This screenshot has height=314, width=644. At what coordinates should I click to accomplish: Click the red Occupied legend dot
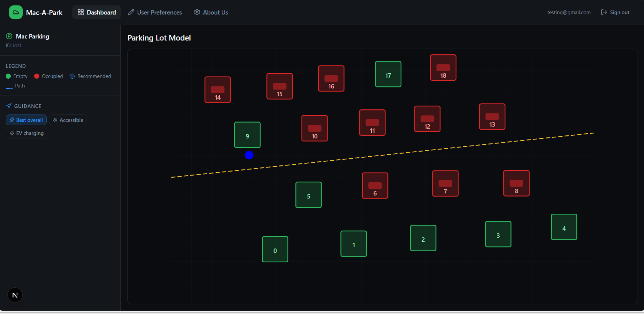point(37,76)
